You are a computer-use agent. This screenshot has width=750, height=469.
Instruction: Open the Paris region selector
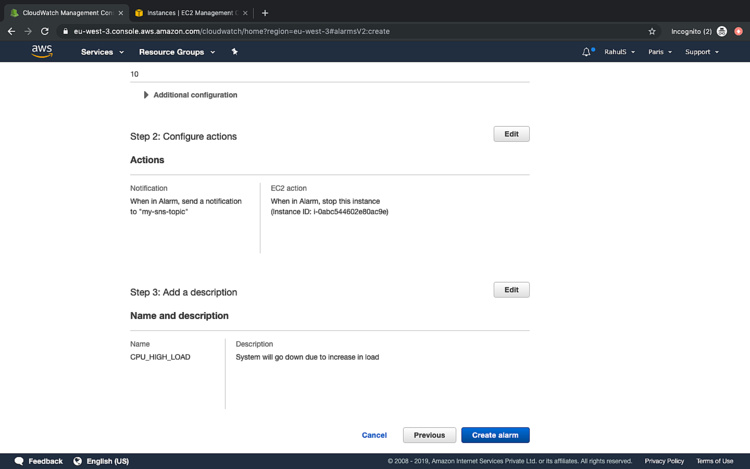[x=659, y=52]
